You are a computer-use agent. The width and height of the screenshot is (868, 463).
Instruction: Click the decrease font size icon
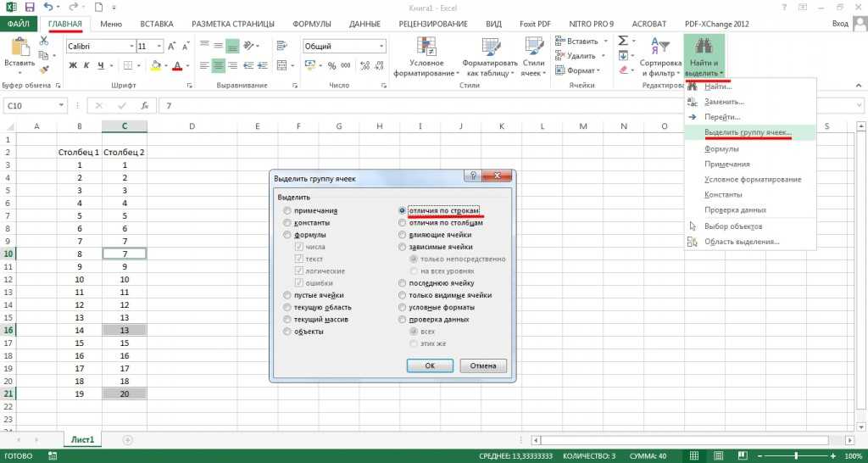(x=186, y=47)
